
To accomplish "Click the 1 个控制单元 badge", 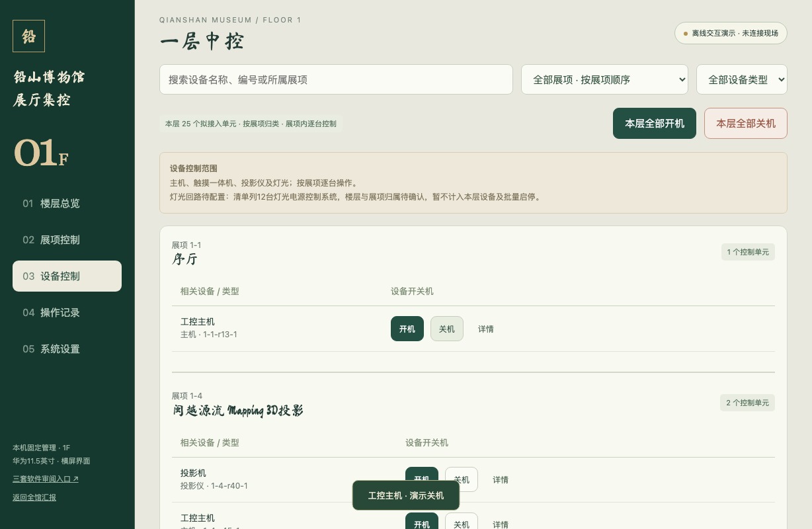I will coord(748,252).
